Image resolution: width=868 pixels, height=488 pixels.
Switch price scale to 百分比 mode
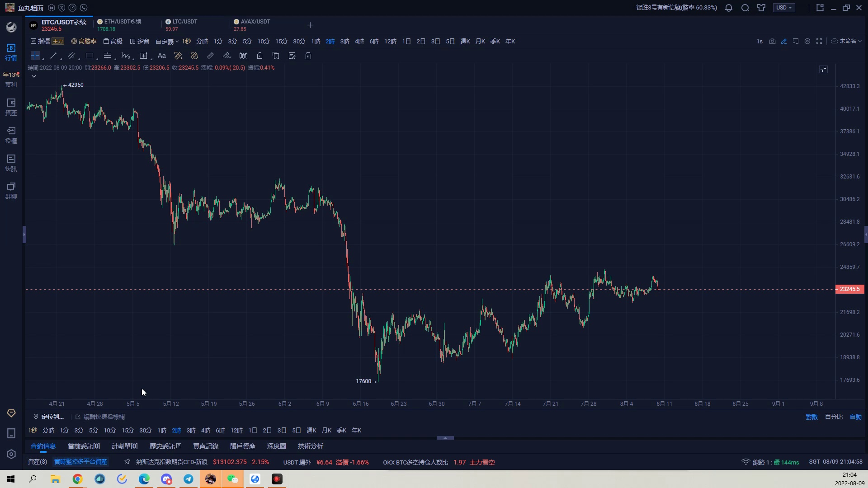pyautogui.click(x=834, y=417)
